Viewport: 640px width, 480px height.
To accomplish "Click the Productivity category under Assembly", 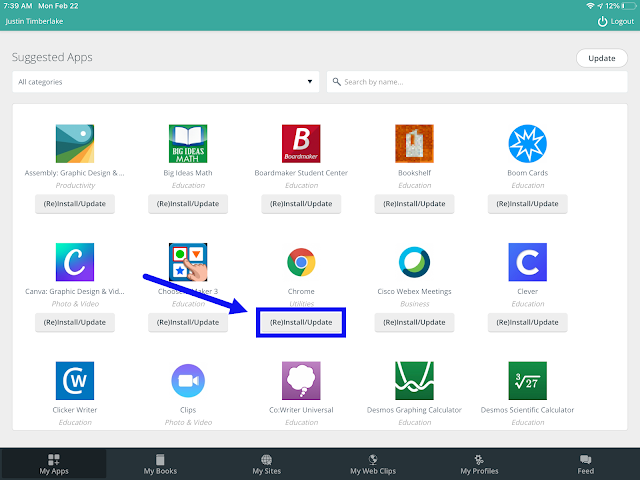I will point(75,185).
